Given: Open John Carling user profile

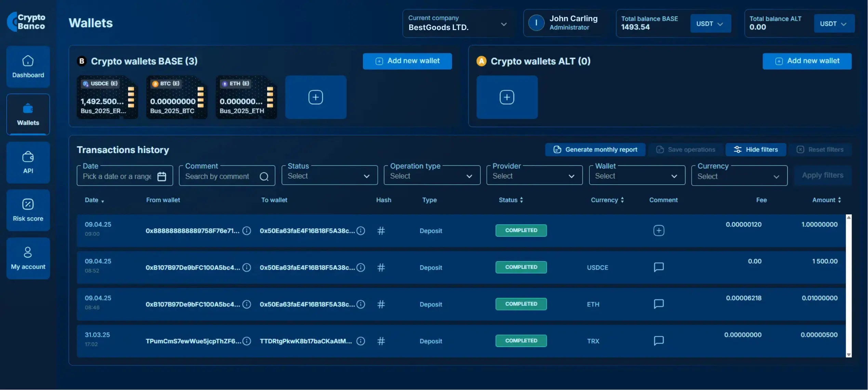Looking at the screenshot, I should coord(563,23).
